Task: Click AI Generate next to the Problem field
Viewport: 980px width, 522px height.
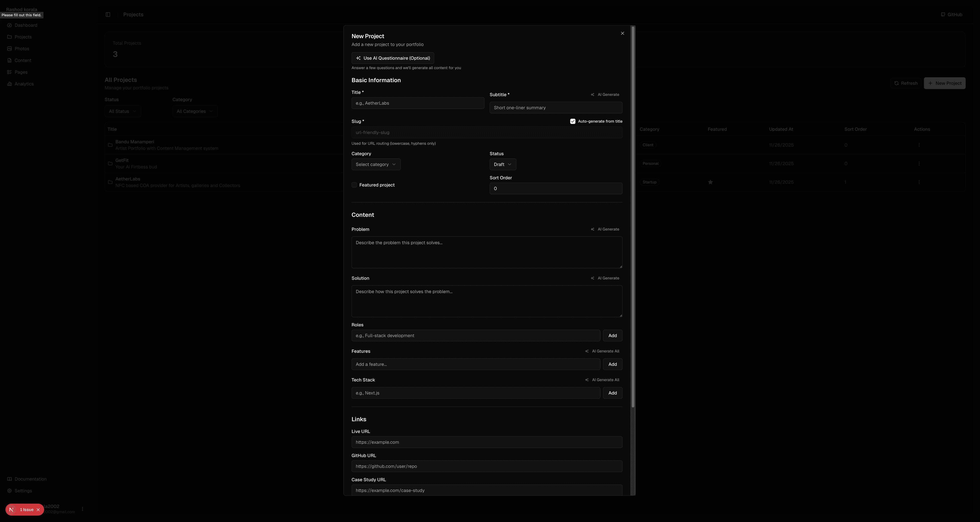Action: 605,229
